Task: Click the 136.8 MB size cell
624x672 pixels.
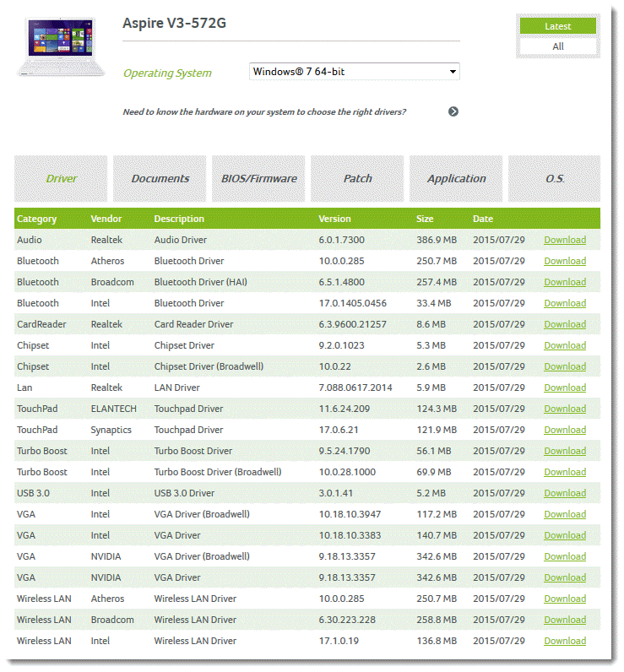Action: tap(437, 641)
